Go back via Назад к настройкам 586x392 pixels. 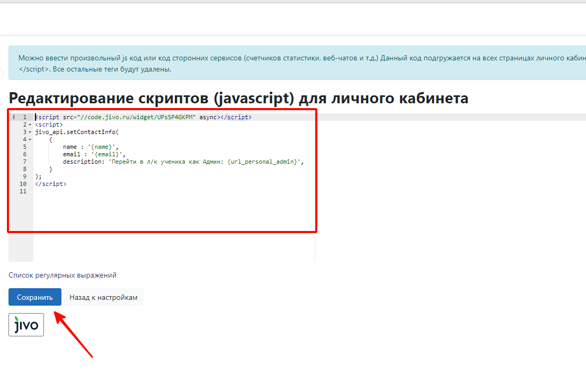[103, 297]
